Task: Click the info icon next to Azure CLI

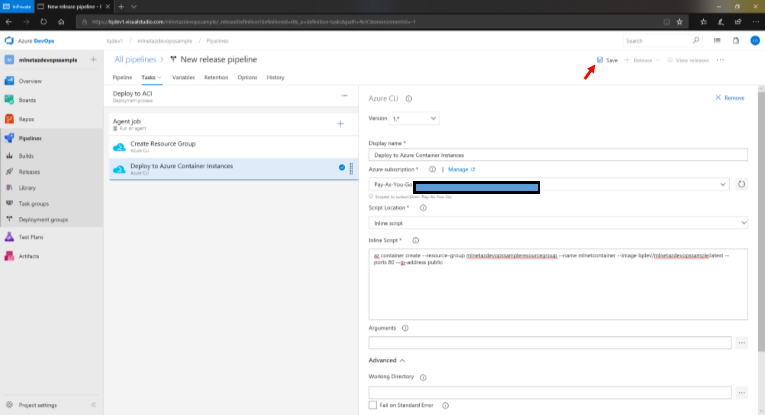Action: point(409,99)
